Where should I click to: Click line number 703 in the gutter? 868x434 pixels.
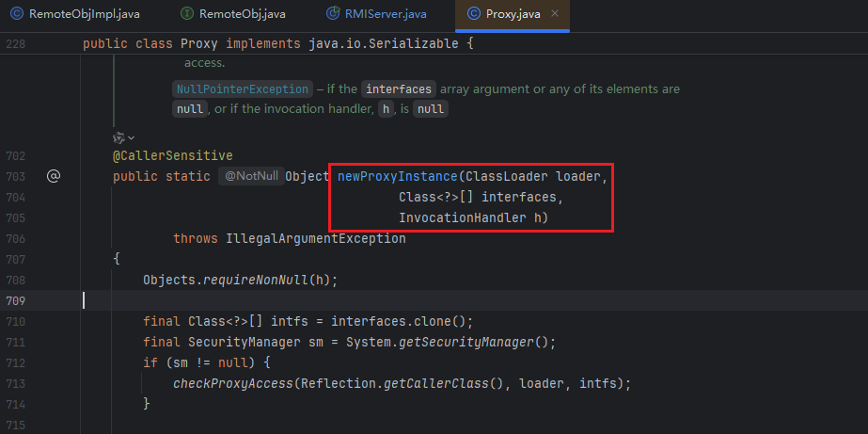14,177
